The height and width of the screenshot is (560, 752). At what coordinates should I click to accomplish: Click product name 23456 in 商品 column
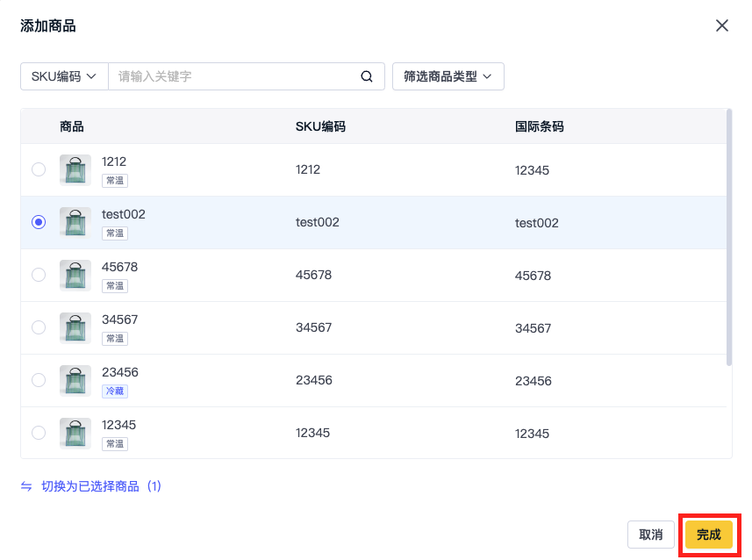pos(120,372)
